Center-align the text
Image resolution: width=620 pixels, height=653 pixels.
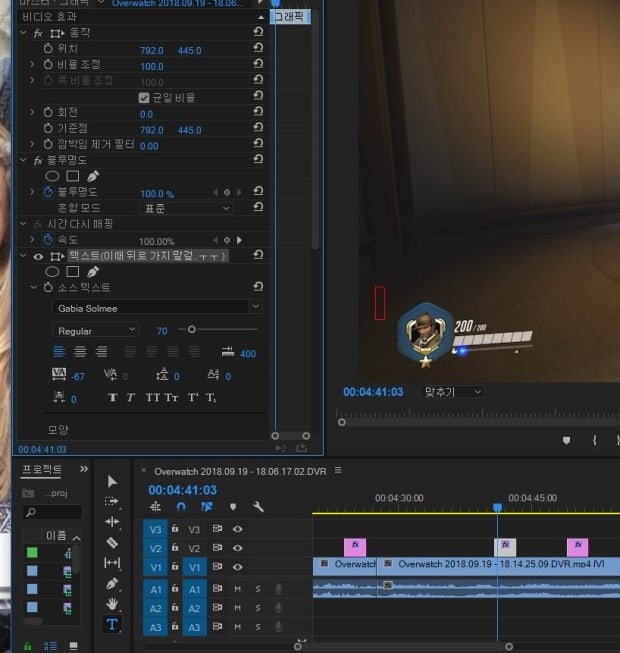pyautogui.click(x=80, y=352)
